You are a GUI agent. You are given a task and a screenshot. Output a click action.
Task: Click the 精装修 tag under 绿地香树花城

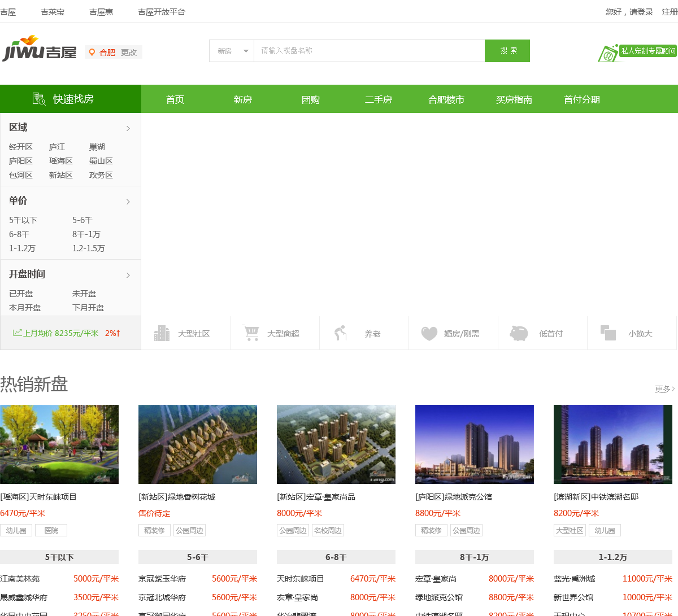tap(154, 530)
